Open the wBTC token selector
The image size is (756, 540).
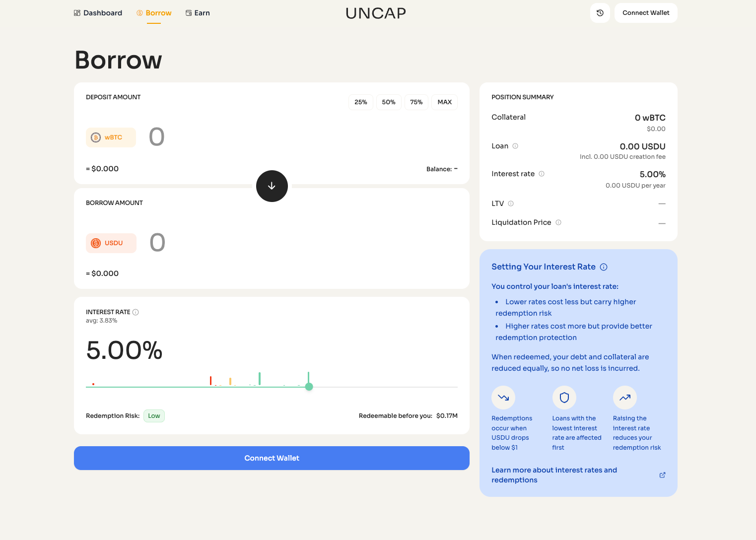coord(111,137)
